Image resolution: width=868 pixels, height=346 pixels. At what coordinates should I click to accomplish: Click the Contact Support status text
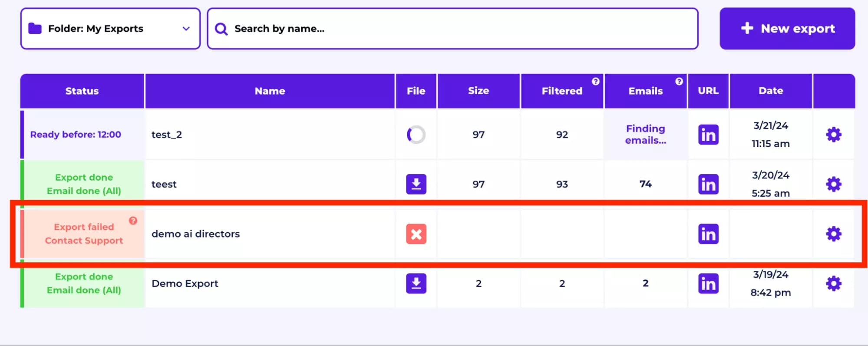[84, 241]
